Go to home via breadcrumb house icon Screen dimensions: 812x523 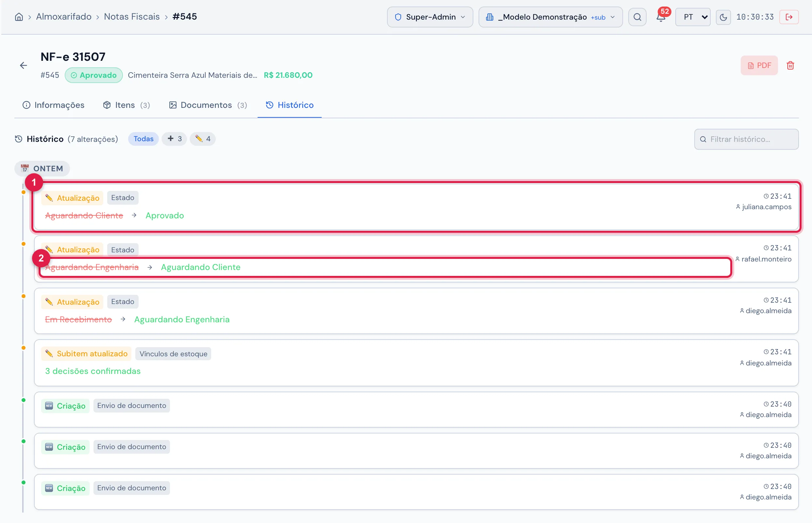tap(19, 17)
